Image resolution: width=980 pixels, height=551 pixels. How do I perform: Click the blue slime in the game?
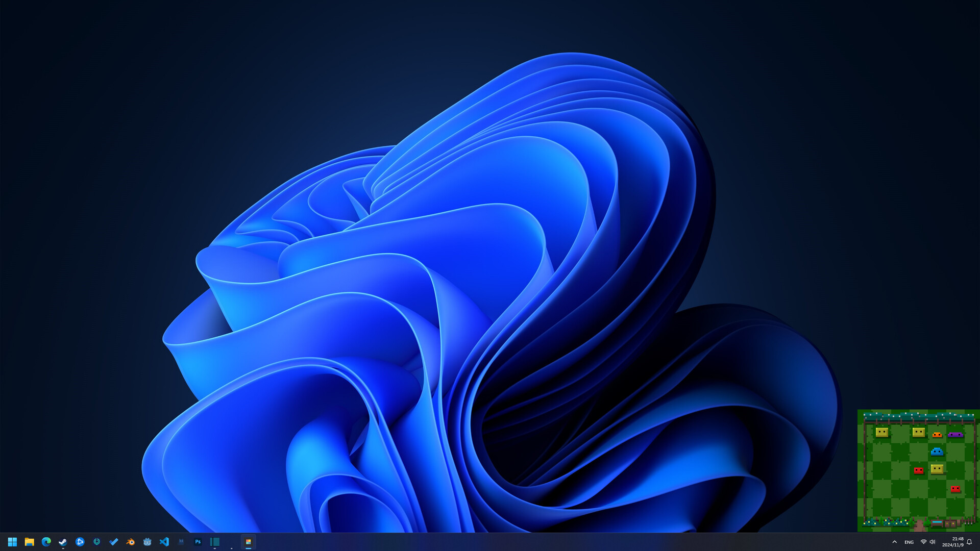tap(937, 452)
